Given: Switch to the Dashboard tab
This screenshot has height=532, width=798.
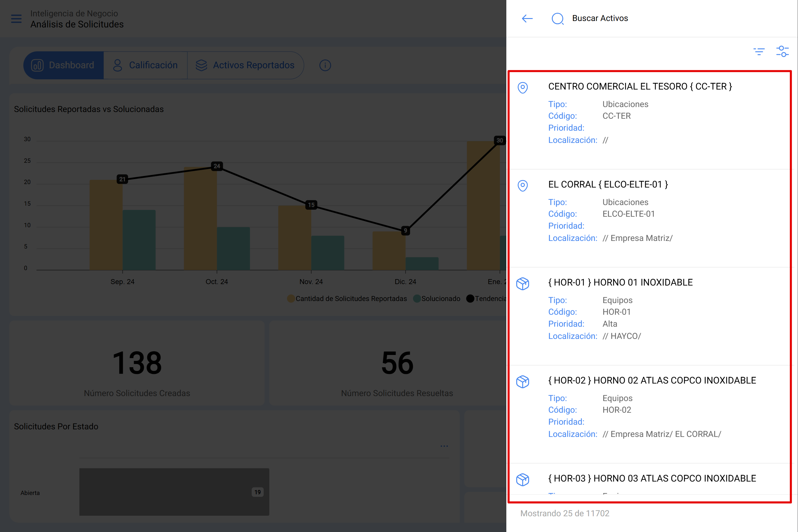Looking at the screenshot, I should [x=64, y=65].
